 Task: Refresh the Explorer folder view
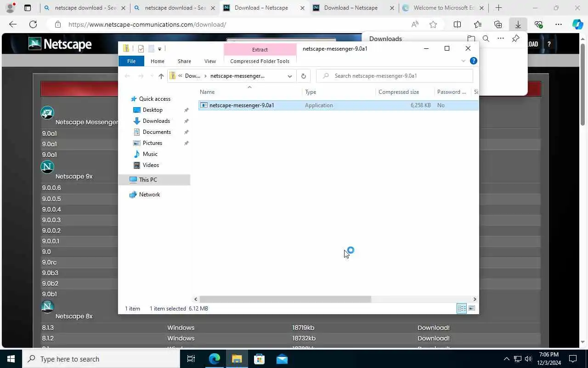click(x=303, y=76)
